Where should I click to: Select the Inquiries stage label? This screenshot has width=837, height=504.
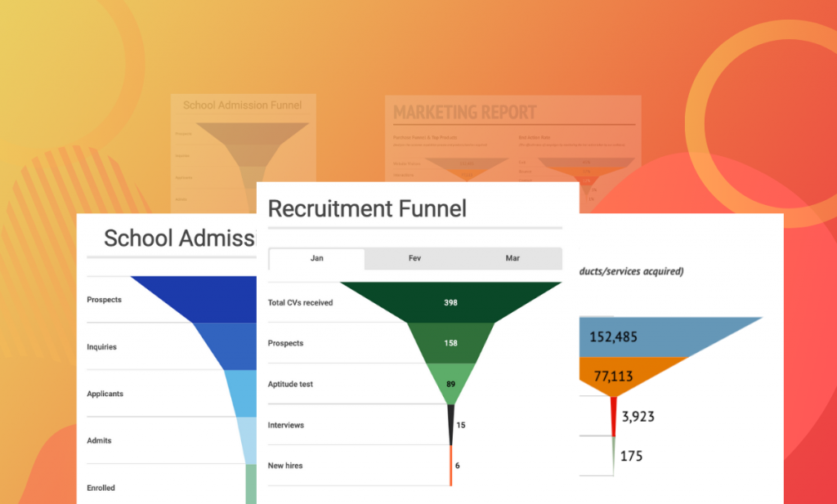click(x=101, y=346)
